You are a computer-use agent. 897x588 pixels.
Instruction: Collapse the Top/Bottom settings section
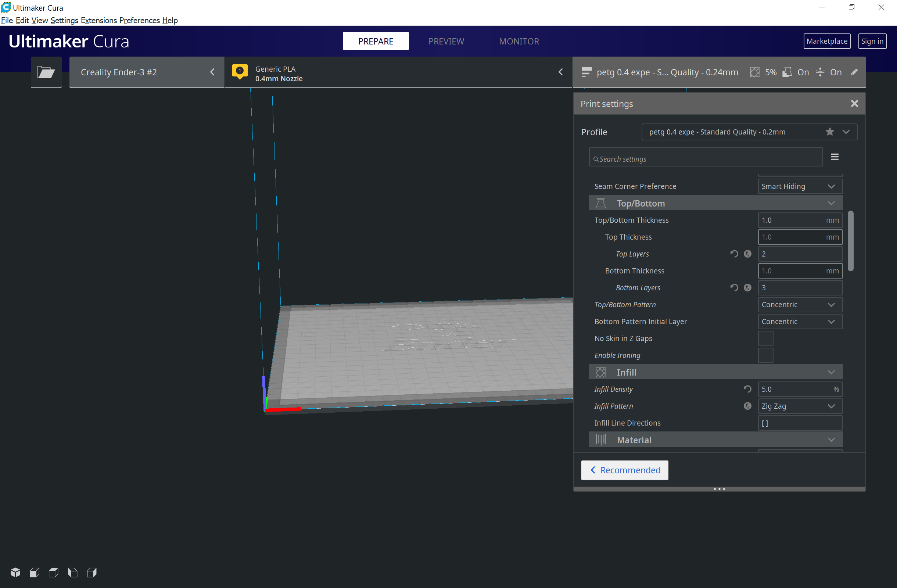[830, 203]
